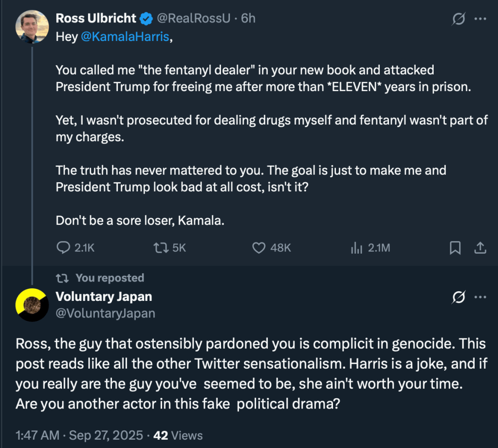Open more options menu on Ross's post
Viewport: 498px width, 448px height.
point(480,19)
